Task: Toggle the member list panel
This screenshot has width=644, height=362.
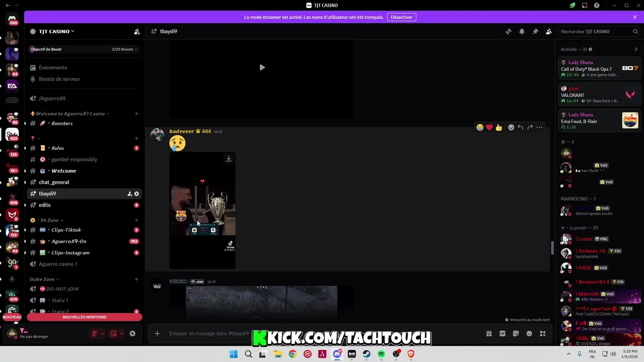Action: coord(549,31)
